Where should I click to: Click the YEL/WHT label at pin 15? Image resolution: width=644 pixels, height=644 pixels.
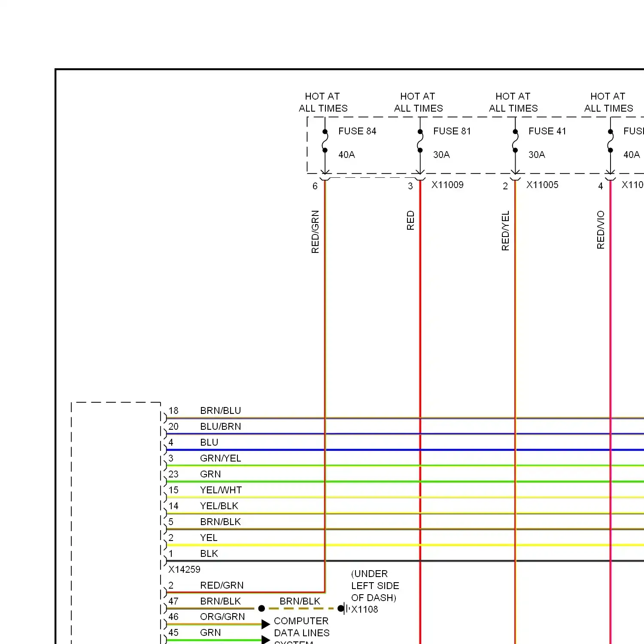[221, 490]
